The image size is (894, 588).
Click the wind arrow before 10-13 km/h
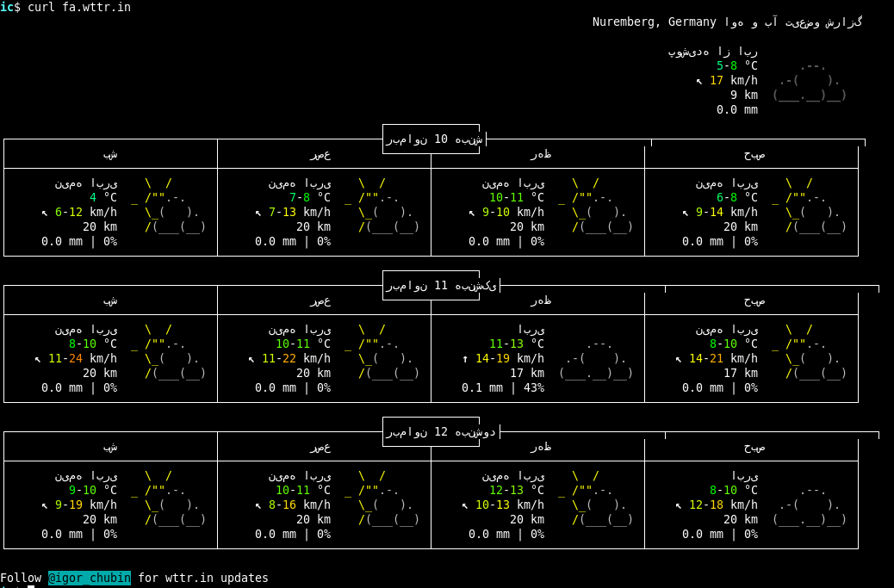click(465, 506)
